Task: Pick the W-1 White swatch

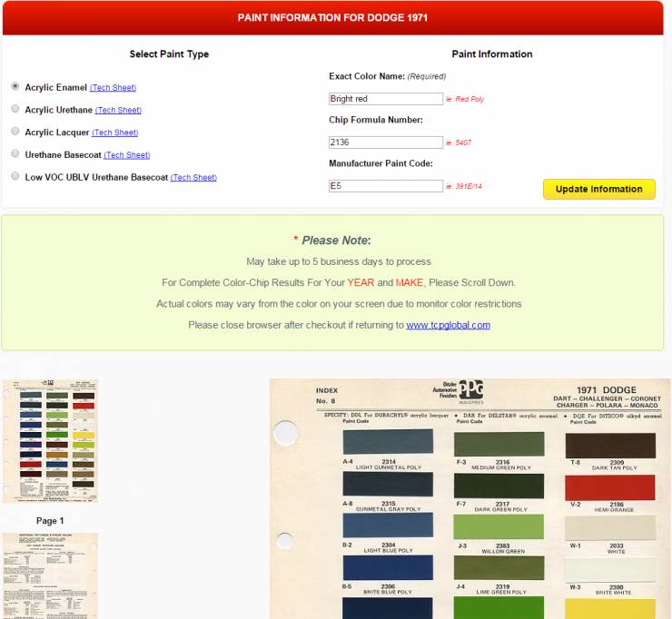Action: [x=610, y=527]
